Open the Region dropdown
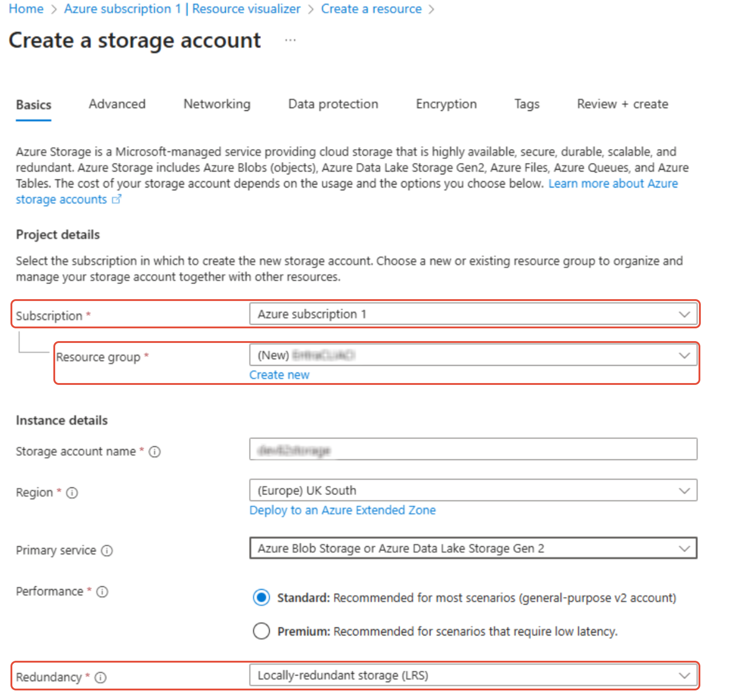This screenshot has width=735, height=700. coord(473,490)
